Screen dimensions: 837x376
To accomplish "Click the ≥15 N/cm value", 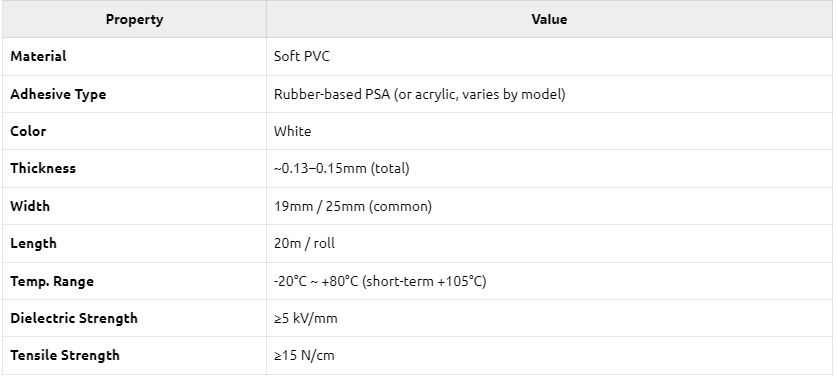I will [304, 356].
